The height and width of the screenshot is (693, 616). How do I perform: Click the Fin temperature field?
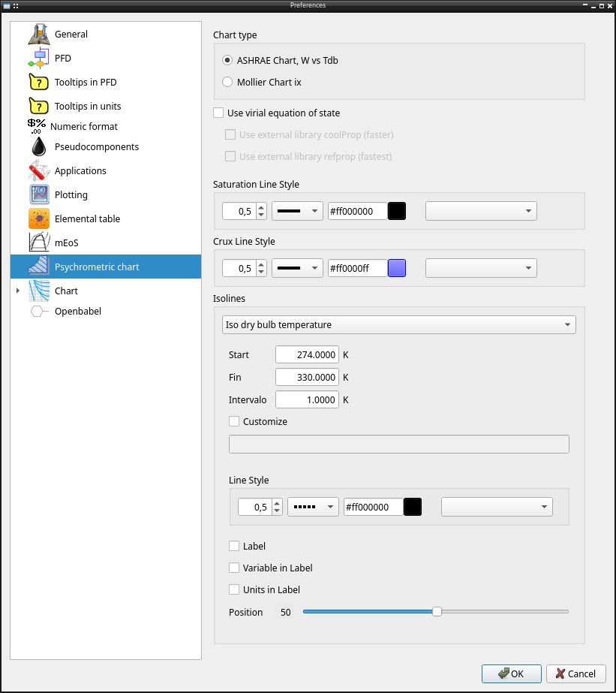click(308, 378)
